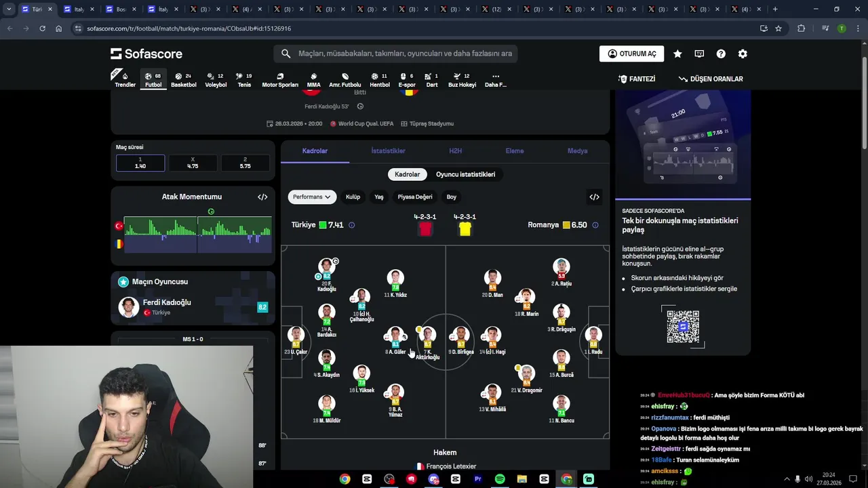Open the Eleme tab
The height and width of the screenshot is (488, 868).
515,151
